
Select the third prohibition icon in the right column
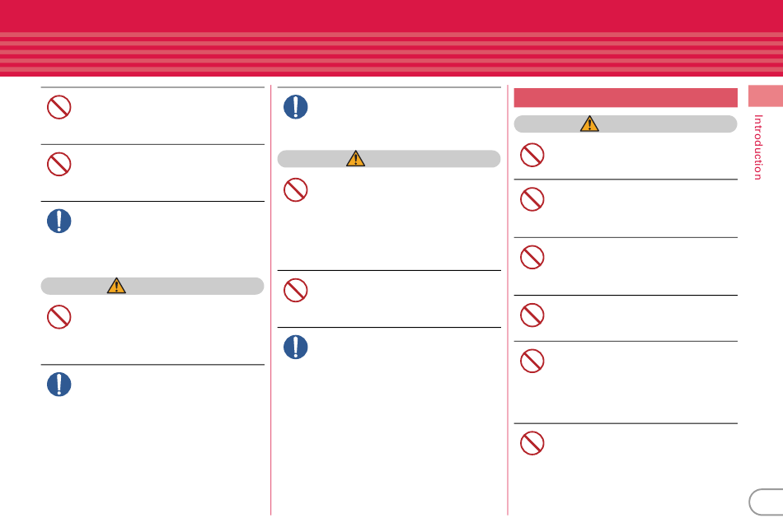pyautogui.click(x=532, y=258)
